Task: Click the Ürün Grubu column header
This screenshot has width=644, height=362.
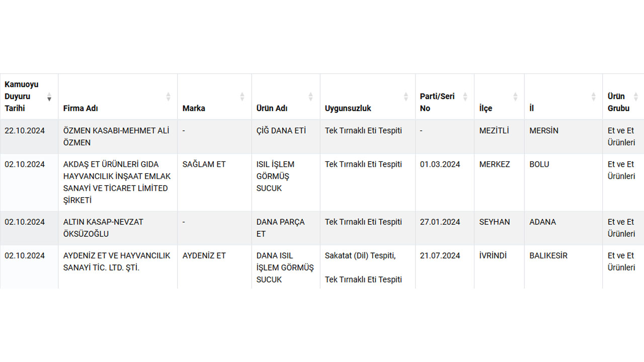Action: click(618, 102)
